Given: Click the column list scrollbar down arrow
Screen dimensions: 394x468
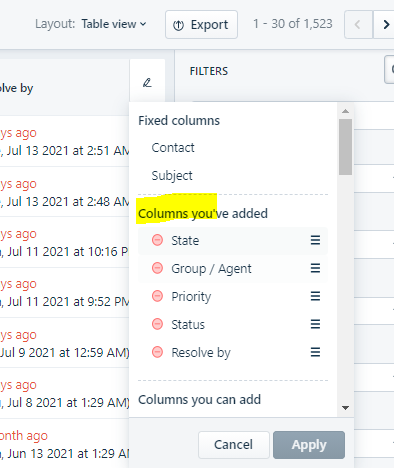Looking at the screenshot, I should (346, 408).
